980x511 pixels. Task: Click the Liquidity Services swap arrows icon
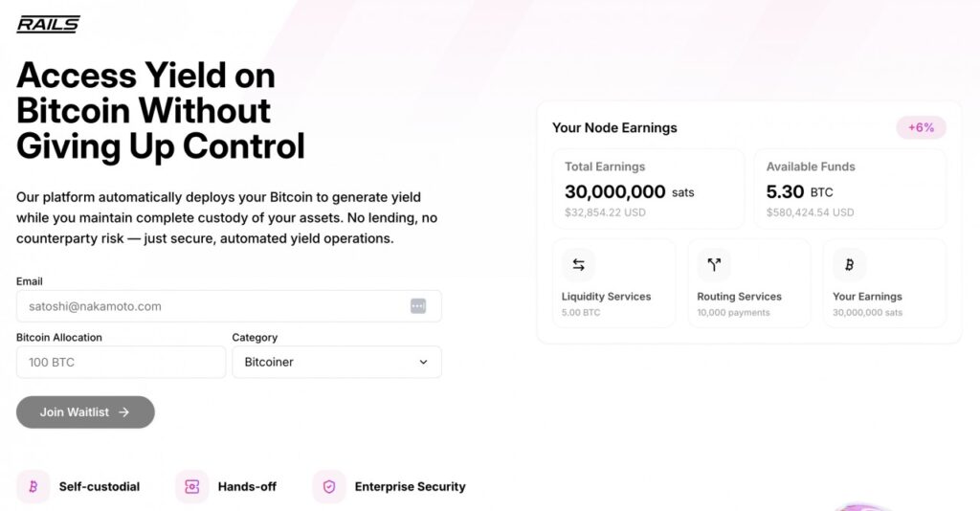pyautogui.click(x=578, y=265)
